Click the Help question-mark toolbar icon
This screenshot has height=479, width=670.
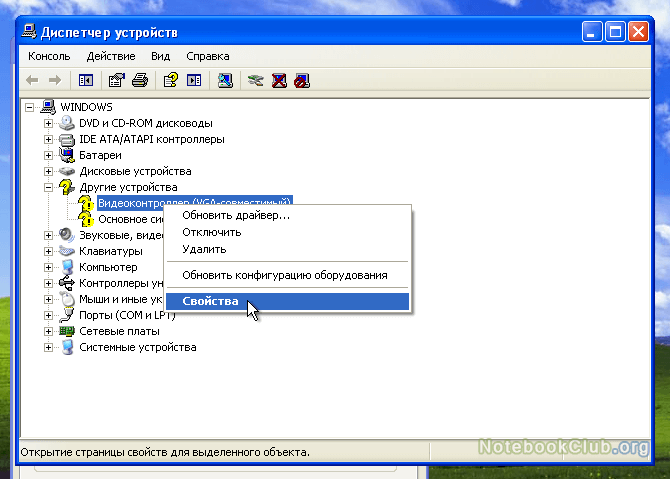[171, 80]
